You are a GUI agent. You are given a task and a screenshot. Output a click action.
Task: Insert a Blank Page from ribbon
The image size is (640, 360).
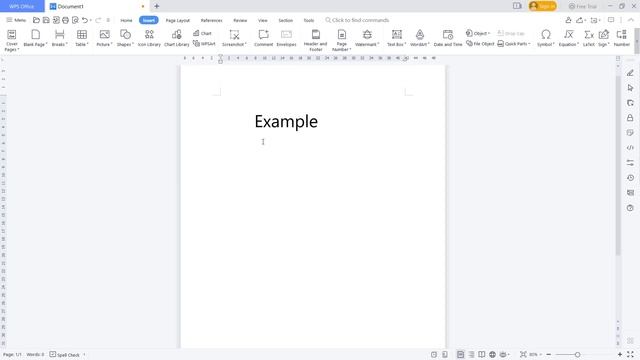click(x=36, y=38)
